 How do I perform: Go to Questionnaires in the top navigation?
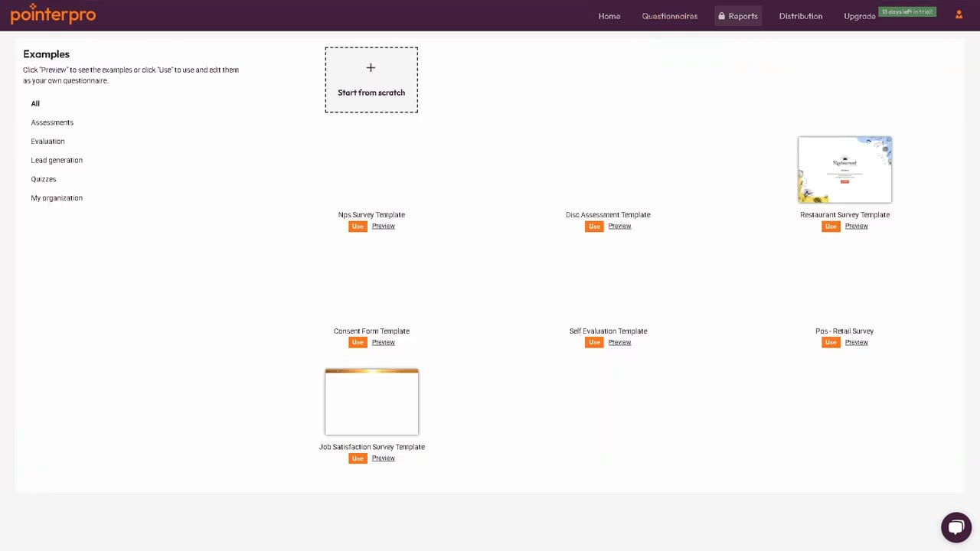670,16
